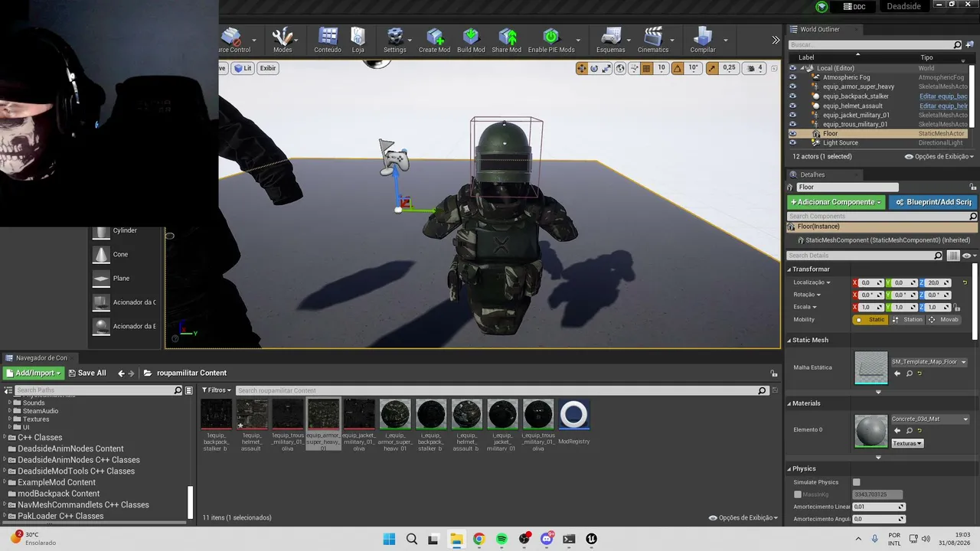
Task: Click the Save All button
Action: click(87, 373)
